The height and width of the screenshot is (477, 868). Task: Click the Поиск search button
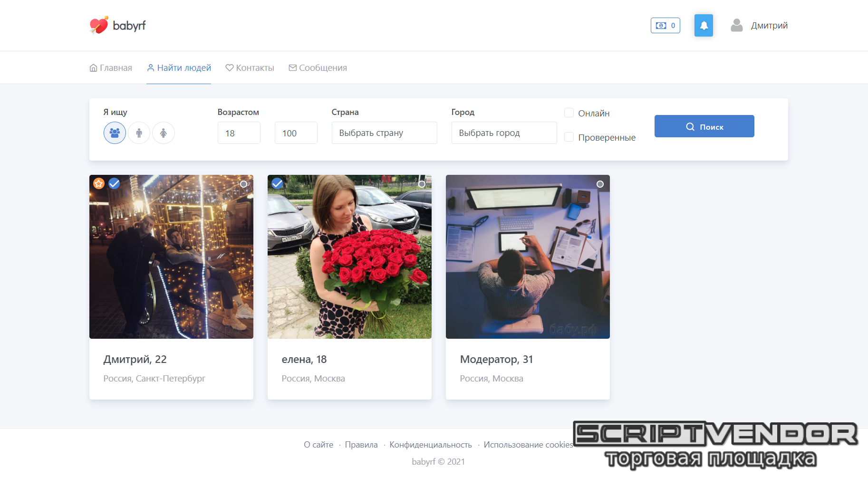pos(704,126)
